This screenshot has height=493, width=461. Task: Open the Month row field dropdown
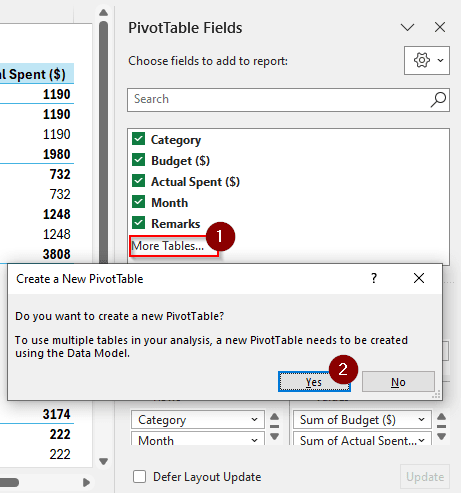coord(254,440)
